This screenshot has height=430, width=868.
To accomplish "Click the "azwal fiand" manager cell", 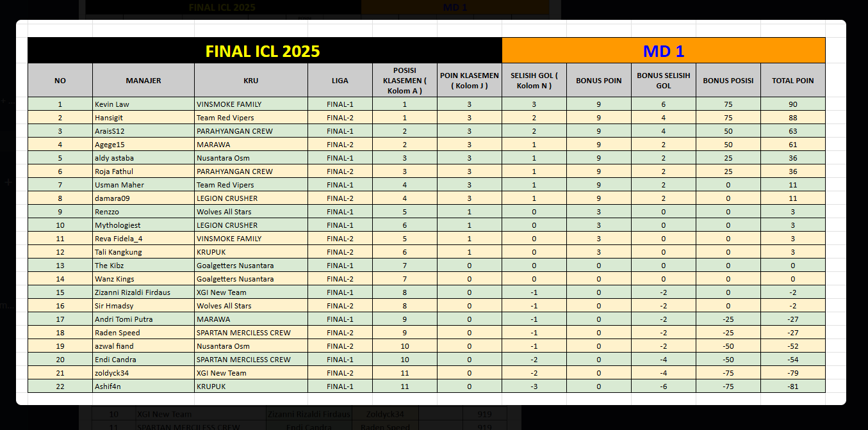I will coord(143,346).
